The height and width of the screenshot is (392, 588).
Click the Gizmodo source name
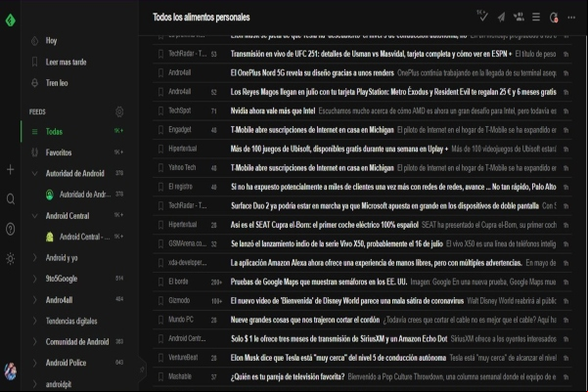click(179, 300)
